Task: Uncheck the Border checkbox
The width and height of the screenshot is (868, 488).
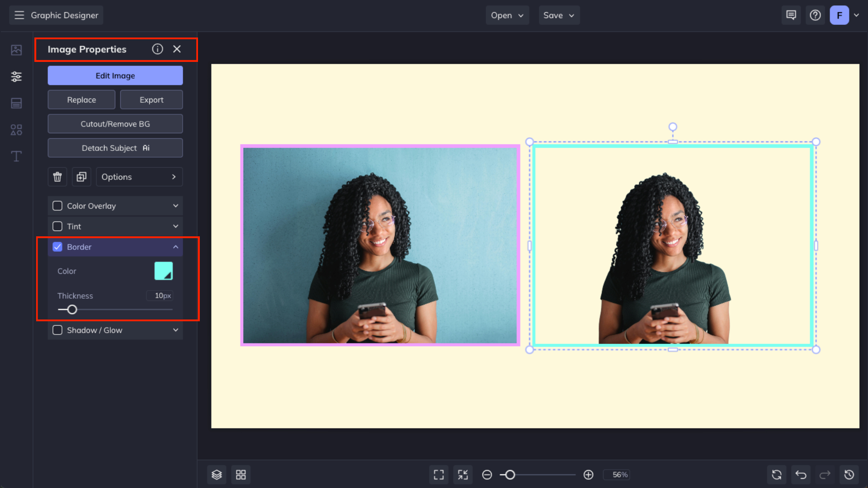Action: click(x=57, y=247)
